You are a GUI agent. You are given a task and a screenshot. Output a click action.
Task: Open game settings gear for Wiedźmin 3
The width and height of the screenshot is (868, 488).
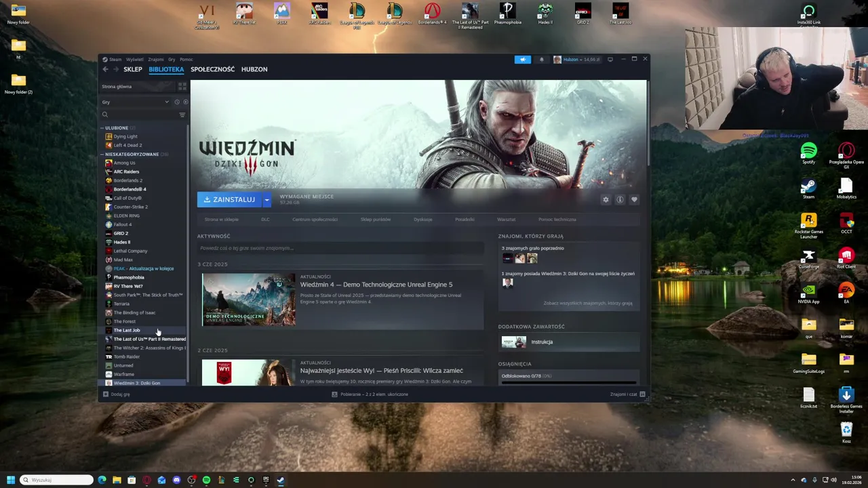tap(606, 200)
